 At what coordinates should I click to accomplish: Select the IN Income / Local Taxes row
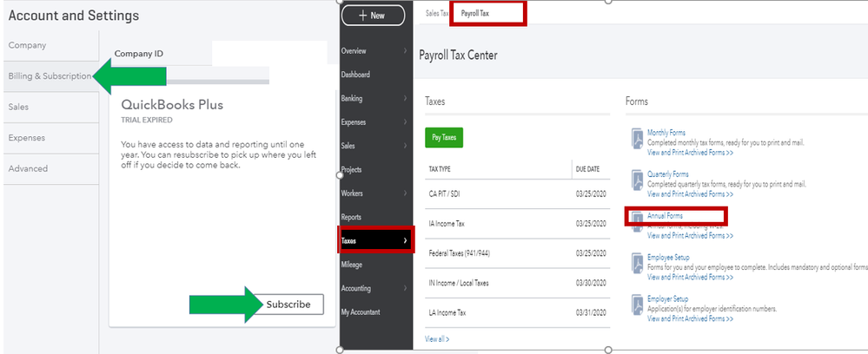click(517, 283)
